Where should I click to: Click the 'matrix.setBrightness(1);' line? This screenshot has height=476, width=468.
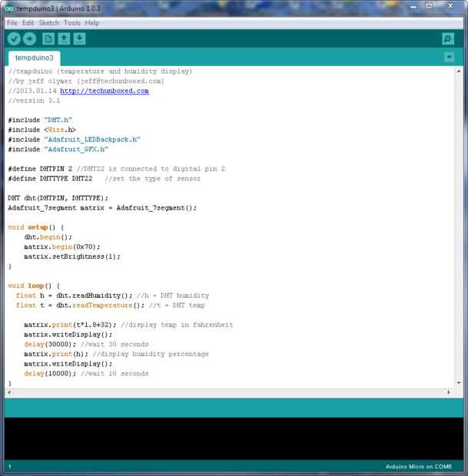click(x=72, y=256)
